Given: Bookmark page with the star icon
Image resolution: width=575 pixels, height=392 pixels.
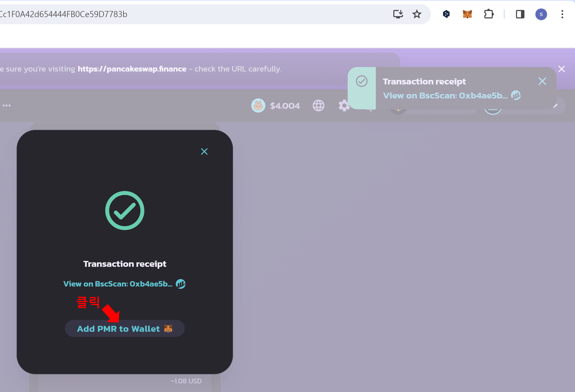Looking at the screenshot, I should click(417, 14).
